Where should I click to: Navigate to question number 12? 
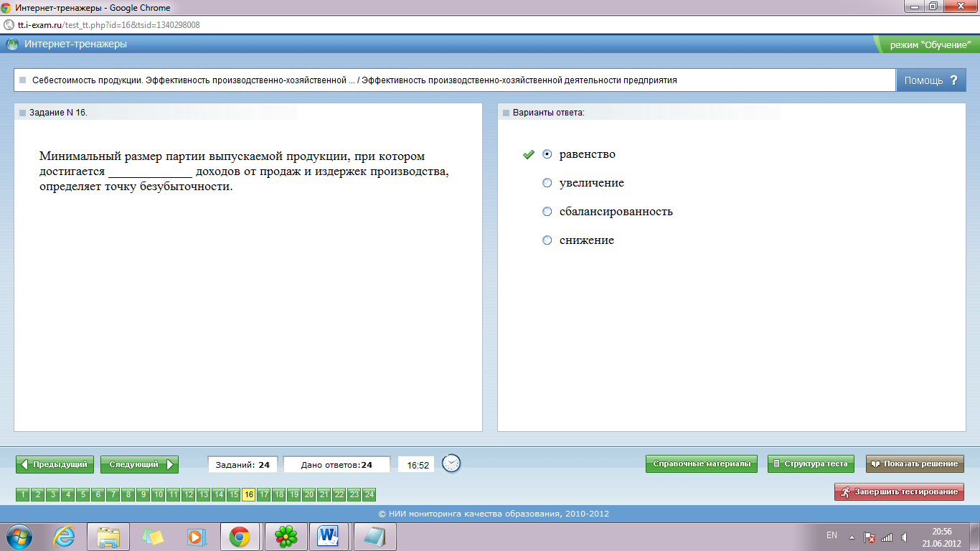coord(188,494)
